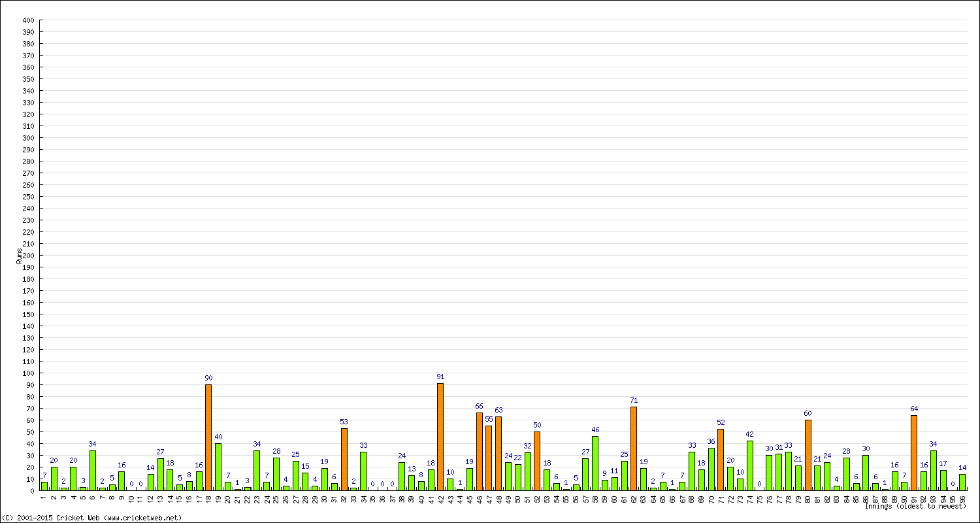Select the orange bar with value 71
The image size is (980, 523).
point(634,448)
